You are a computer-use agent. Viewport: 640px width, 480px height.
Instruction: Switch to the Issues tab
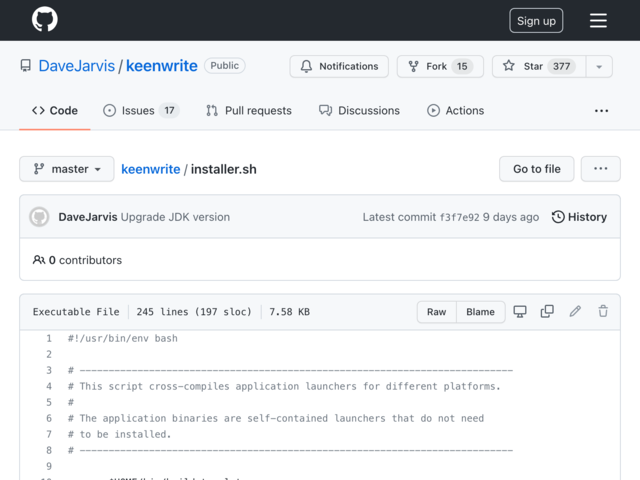[x=141, y=111]
